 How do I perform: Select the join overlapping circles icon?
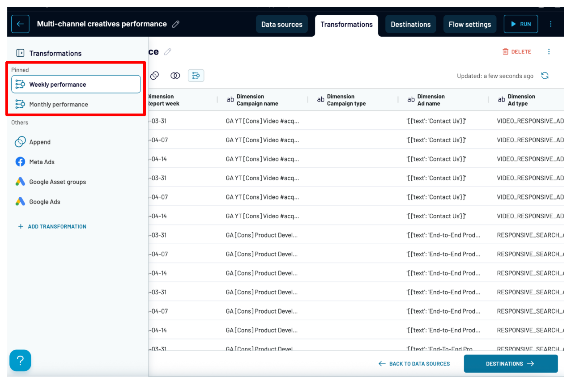pyautogui.click(x=175, y=76)
